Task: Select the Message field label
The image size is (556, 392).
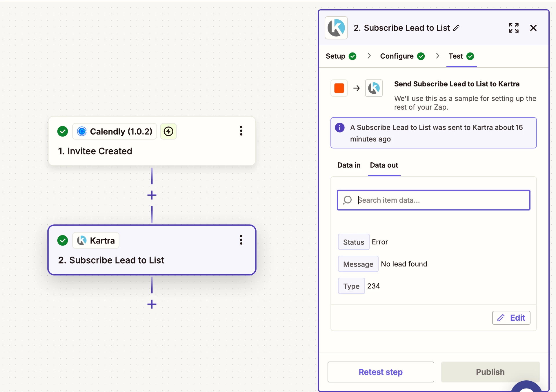Action: click(x=358, y=264)
